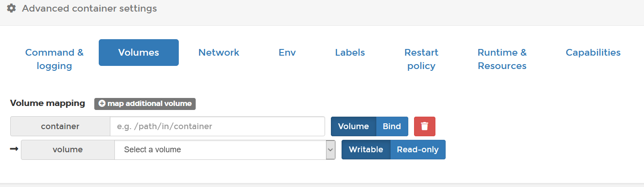644x187 pixels.
Task: Open the Env tab
Action: pos(287,53)
